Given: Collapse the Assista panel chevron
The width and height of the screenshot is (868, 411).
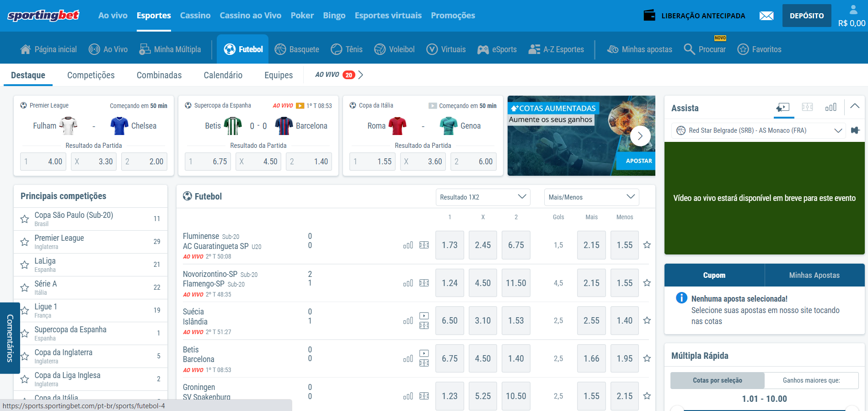Looking at the screenshot, I should [855, 107].
